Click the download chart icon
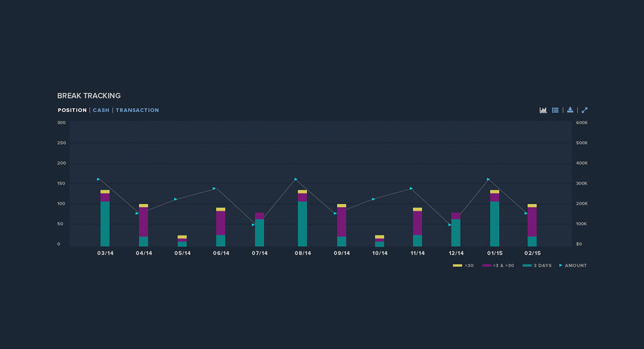This screenshot has width=644, height=349. click(570, 110)
